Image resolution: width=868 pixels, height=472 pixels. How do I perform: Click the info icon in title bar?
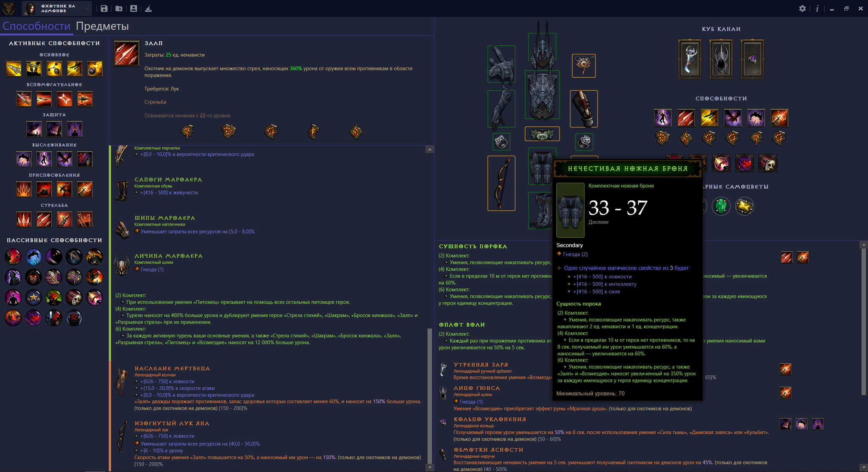click(x=817, y=8)
